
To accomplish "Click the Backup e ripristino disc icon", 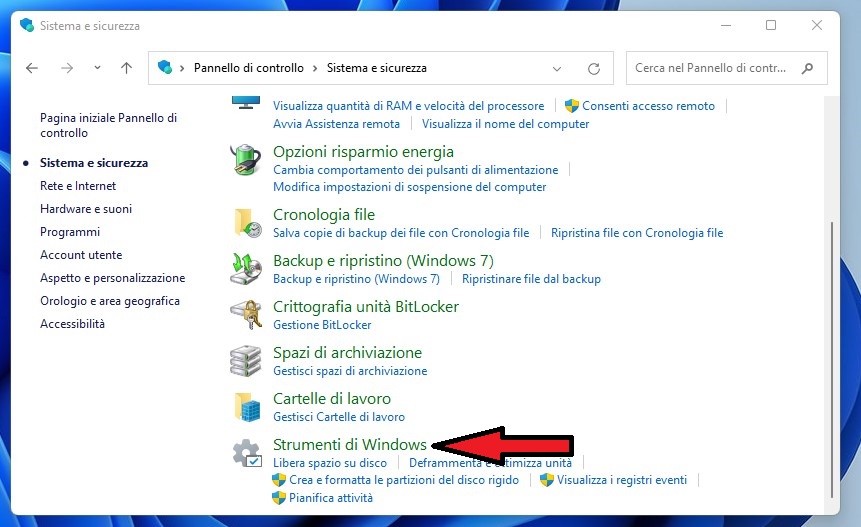I will [x=245, y=269].
